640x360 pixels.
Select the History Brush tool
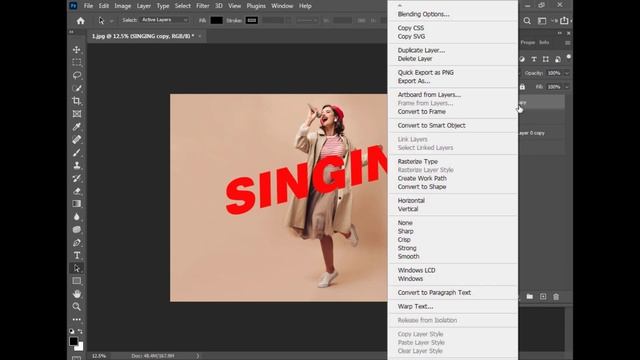click(77, 178)
